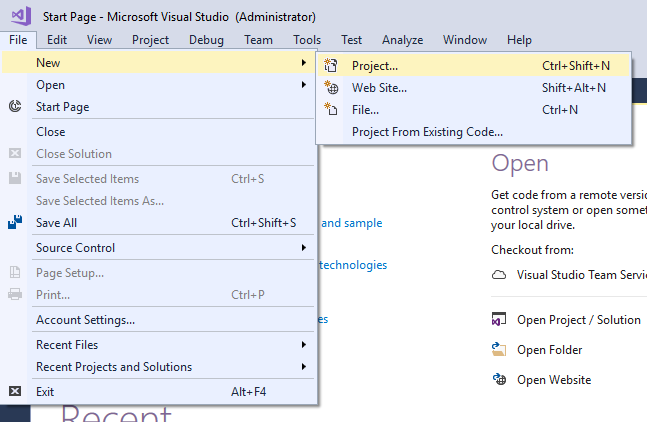The height and width of the screenshot is (422, 647).
Task: Expand Recent Projects and Solutions submenu
Action: [x=303, y=367]
